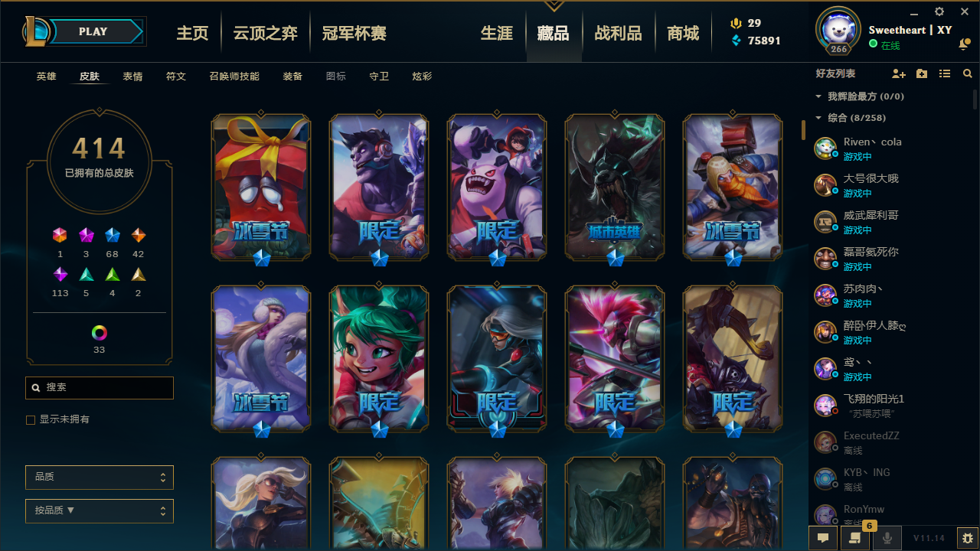Open the bug report icon
980x551 pixels.
[967, 538]
